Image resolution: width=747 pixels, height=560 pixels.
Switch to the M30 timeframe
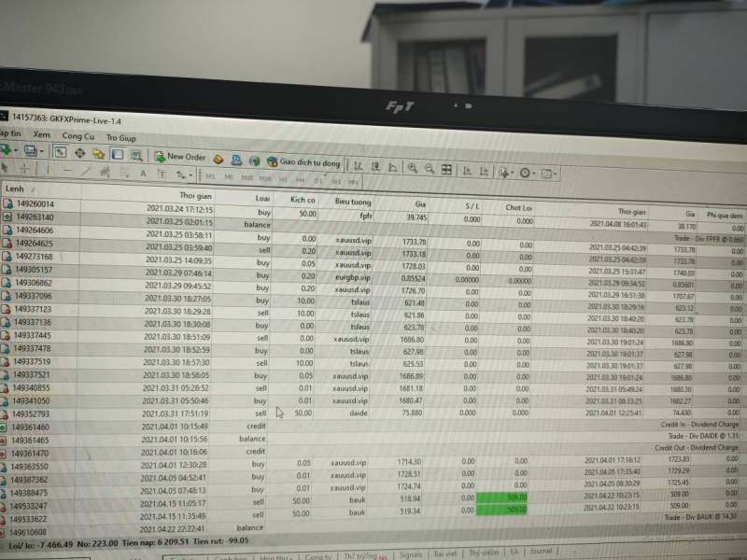(x=265, y=178)
